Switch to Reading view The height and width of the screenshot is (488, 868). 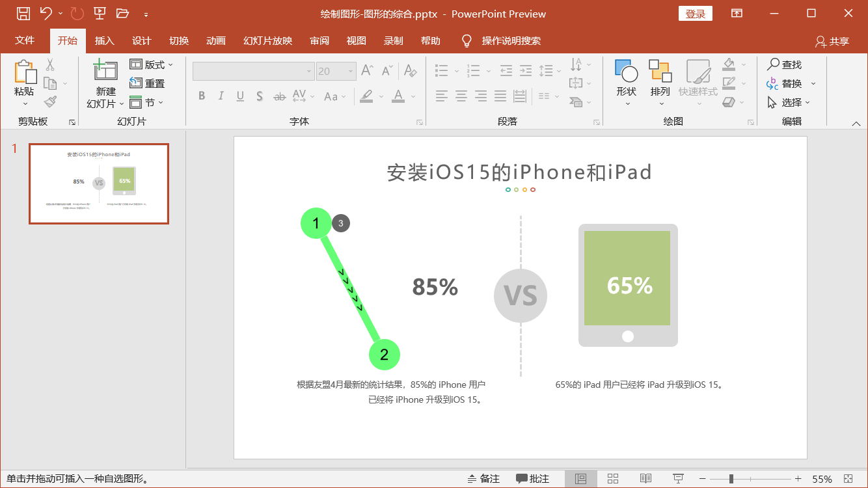(x=645, y=479)
